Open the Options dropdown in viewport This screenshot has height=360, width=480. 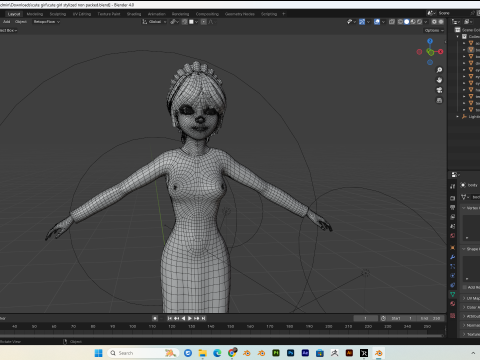click(x=434, y=30)
